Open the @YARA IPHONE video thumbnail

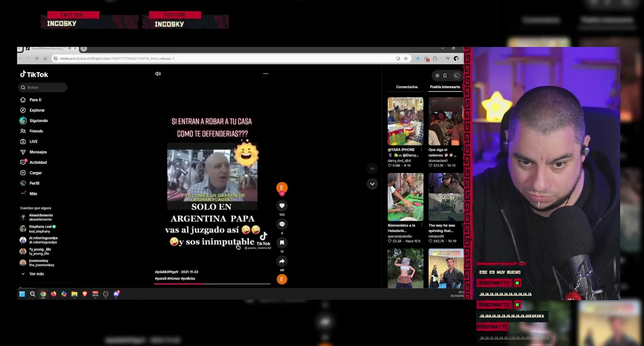[405, 121]
